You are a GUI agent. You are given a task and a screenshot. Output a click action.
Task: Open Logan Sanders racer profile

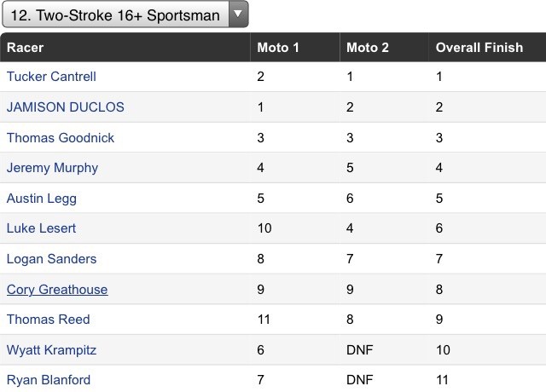click(x=51, y=259)
